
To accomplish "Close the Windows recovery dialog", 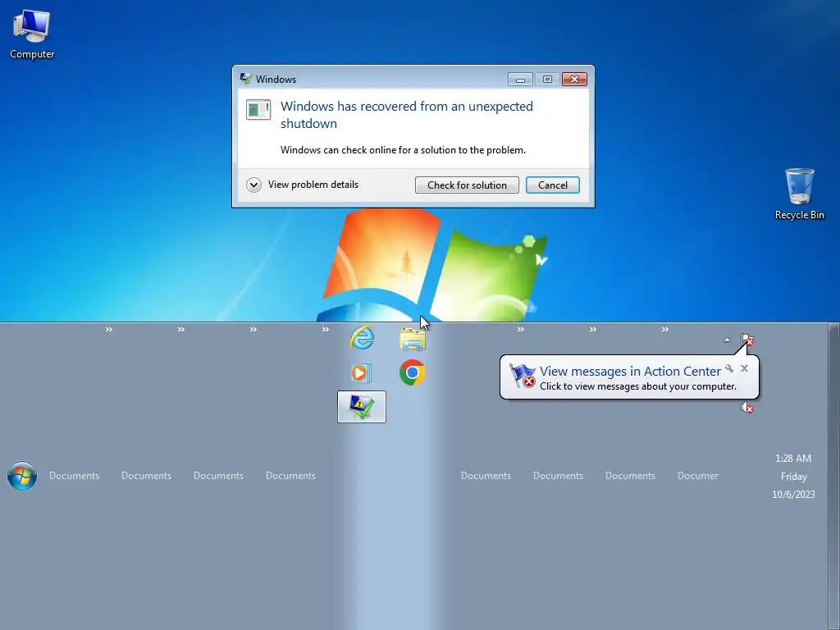I will tap(574, 80).
